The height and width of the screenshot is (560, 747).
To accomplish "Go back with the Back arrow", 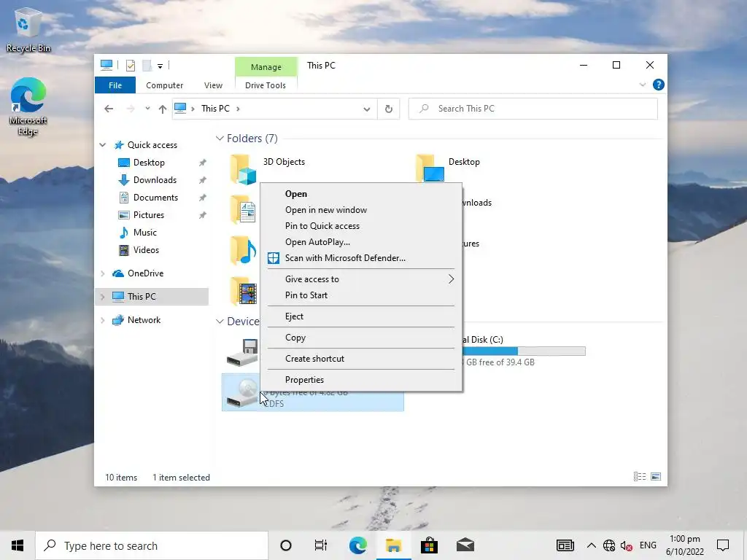I will [x=109, y=109].
